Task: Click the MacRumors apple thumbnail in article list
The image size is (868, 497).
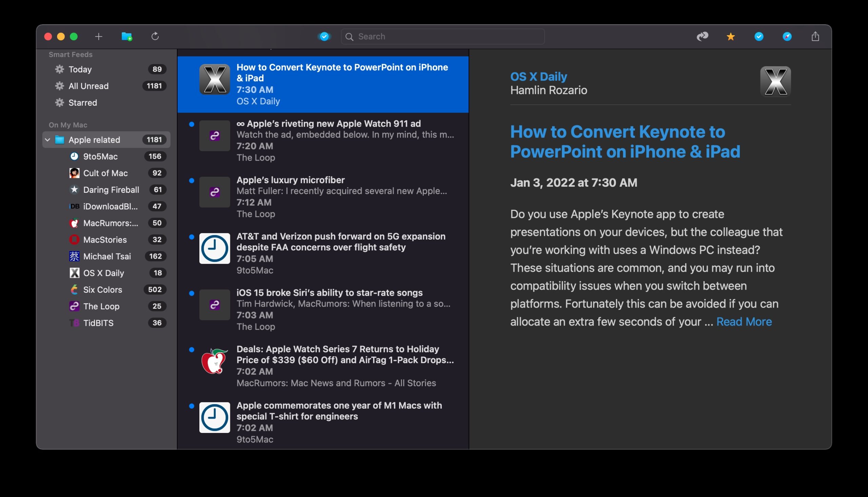Action: [x=215, y=361]
